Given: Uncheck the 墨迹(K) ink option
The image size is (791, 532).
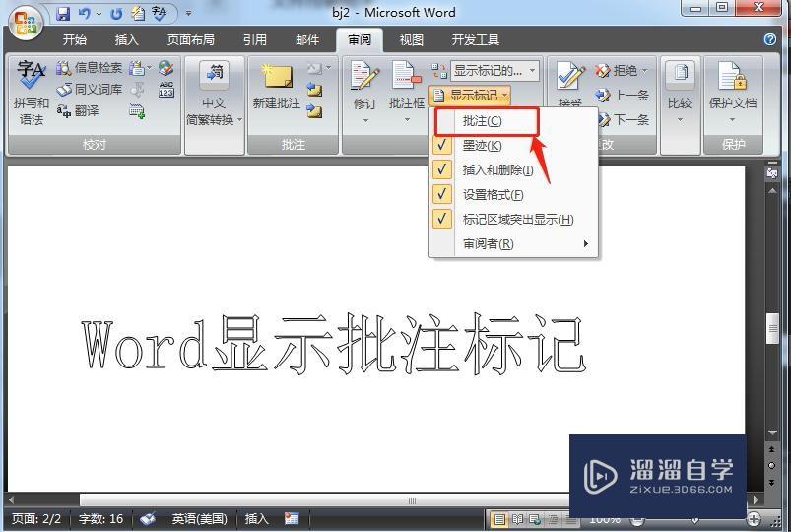Looking at the screenshot, I should click(x=513, y=146).
